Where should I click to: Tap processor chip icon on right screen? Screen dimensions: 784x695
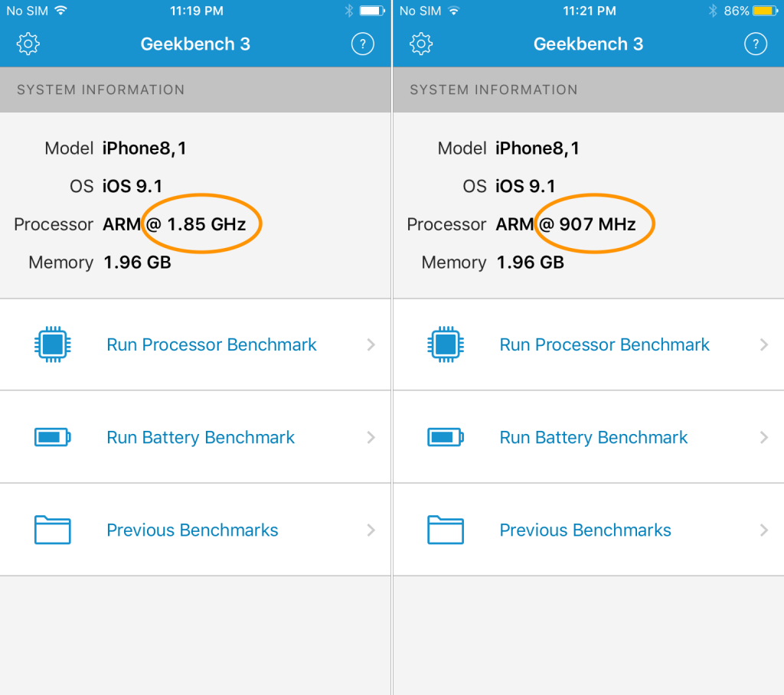pyautogui.click(x=445, y=344)
